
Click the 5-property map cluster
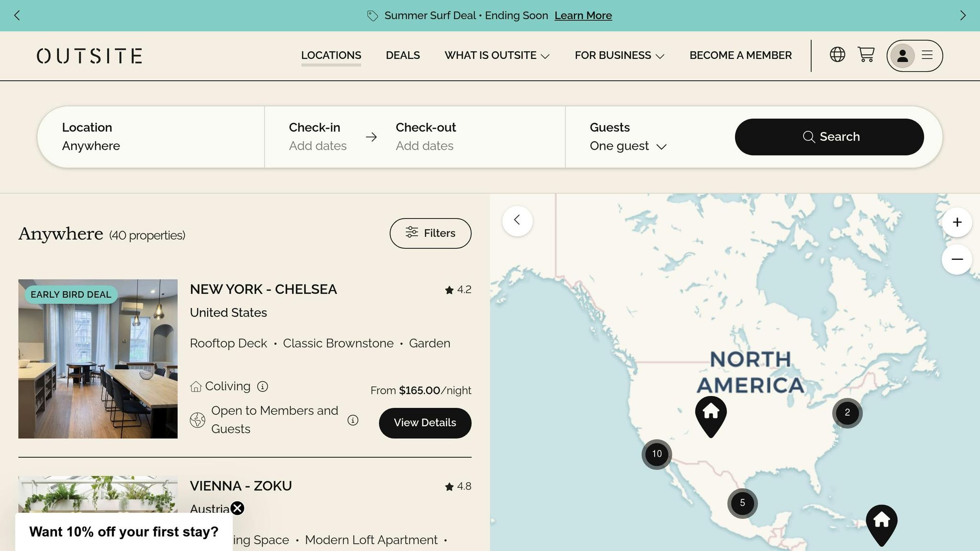pyautogui.click(x=742, y=503)
